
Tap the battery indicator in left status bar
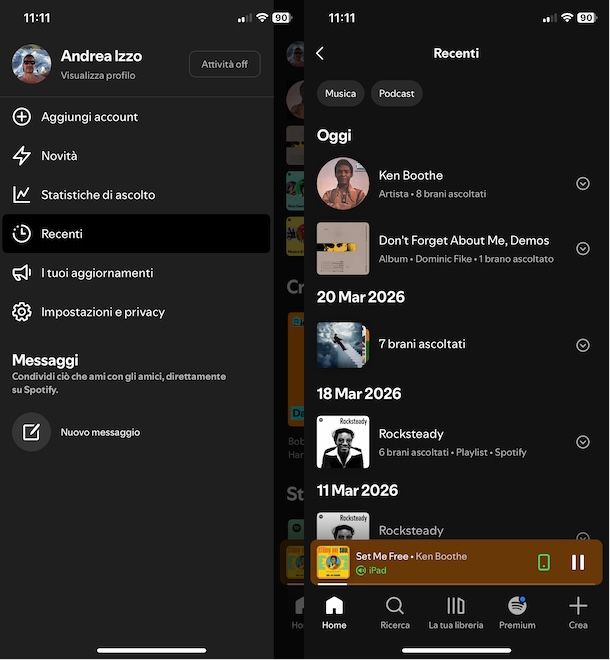282,18
